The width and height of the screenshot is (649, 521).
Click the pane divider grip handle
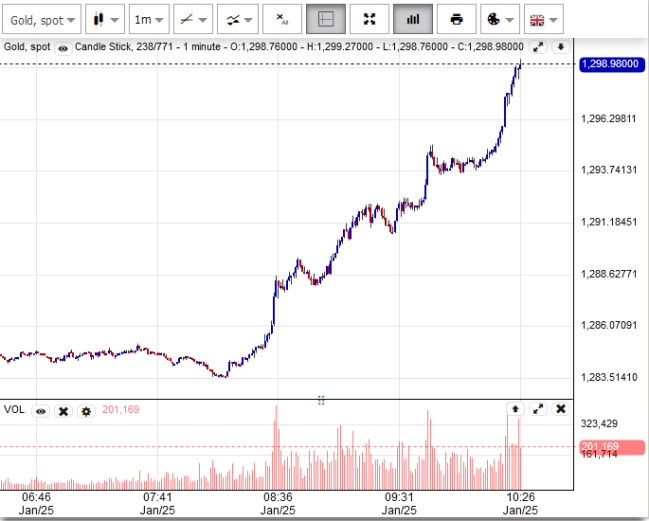pyautogui.click(x=321, y=401)
